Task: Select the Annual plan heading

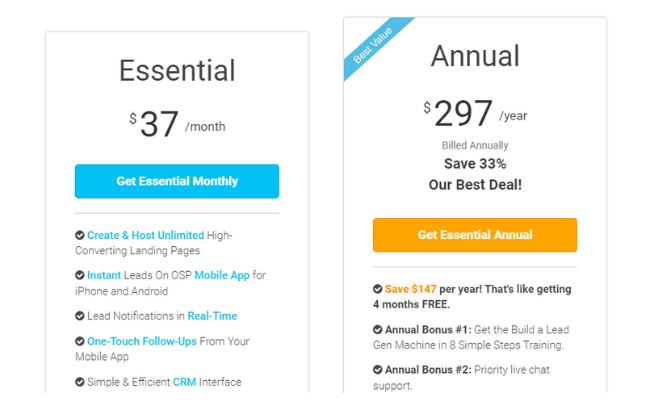Action: tap(475, 56)
